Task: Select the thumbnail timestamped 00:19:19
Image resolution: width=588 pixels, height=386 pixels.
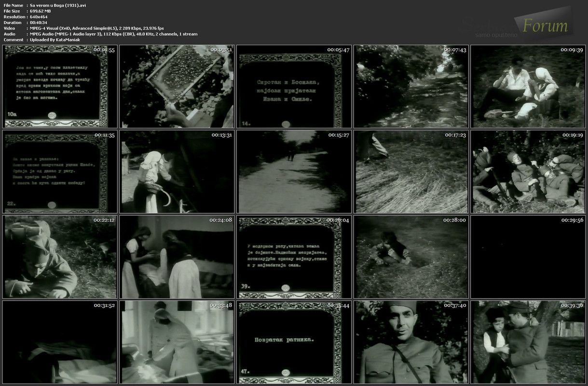Action: (x=528, y=171)
